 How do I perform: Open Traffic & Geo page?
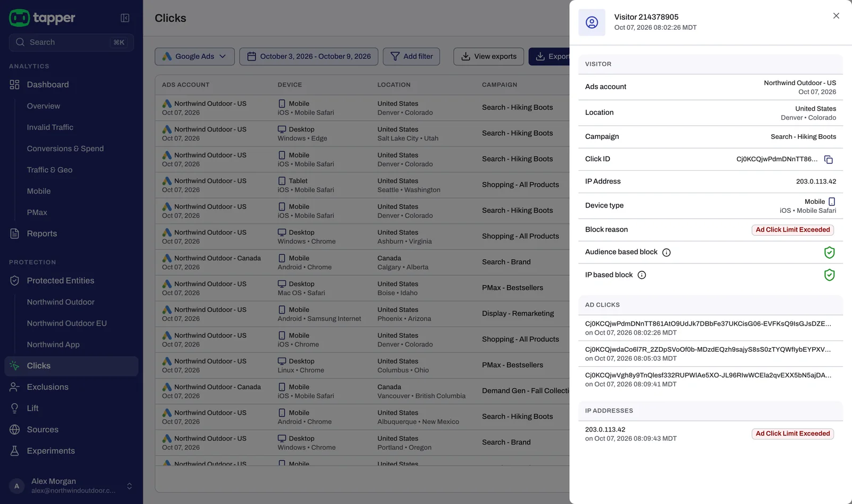pos(50,170)
